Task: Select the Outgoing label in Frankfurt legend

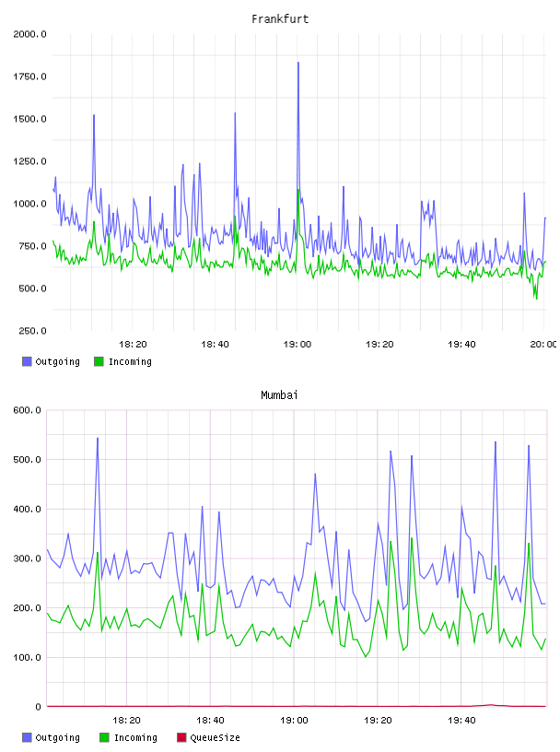Action: coord(57,361)
